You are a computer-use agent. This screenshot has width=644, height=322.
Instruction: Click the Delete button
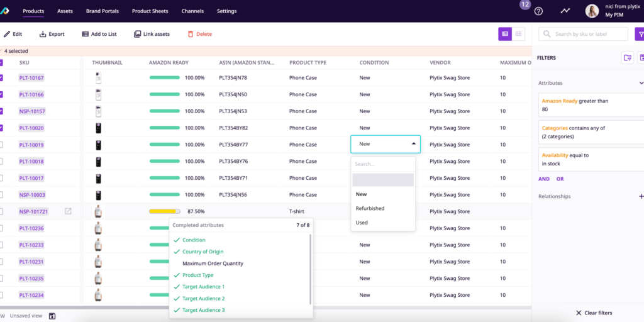[199, 34]
